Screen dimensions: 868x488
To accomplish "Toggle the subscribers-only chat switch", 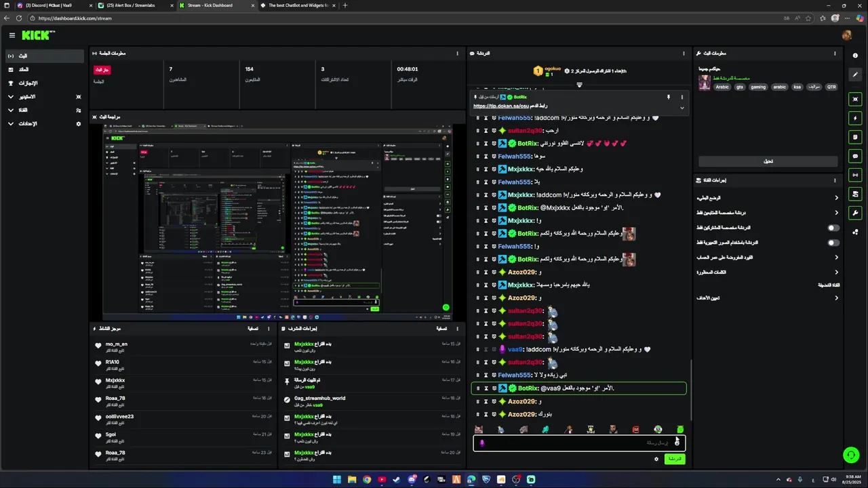I will (x=833, y=228).
